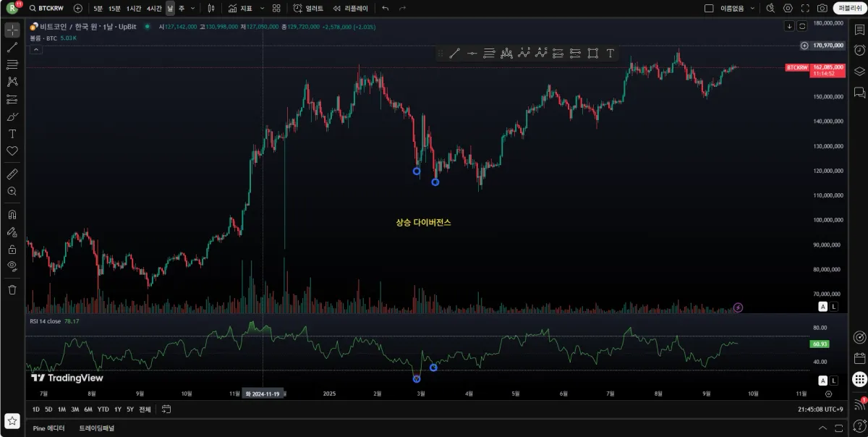The width and height of the screenshot is (868, 437).
Task: Open the heart icons tool
Action: click(12, 151)
